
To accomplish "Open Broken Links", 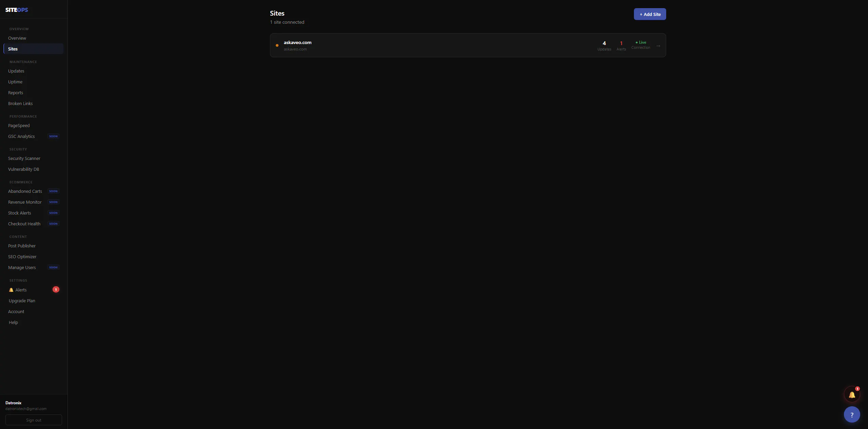I will [x=33, y=103].
